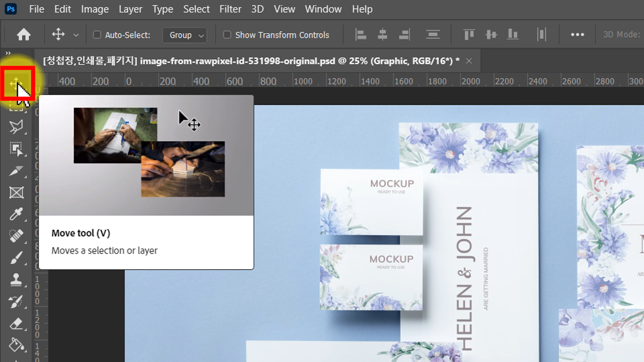Screen dimensions: 644x362
Task: Click the three-dots more options button
Action: point(577,35)
